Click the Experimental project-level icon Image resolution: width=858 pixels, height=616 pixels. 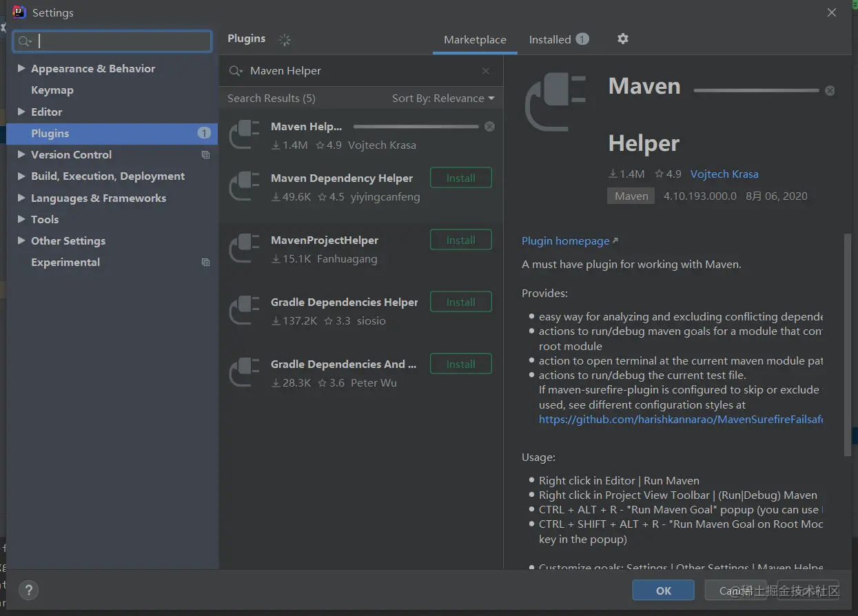[x=205, y=263]
